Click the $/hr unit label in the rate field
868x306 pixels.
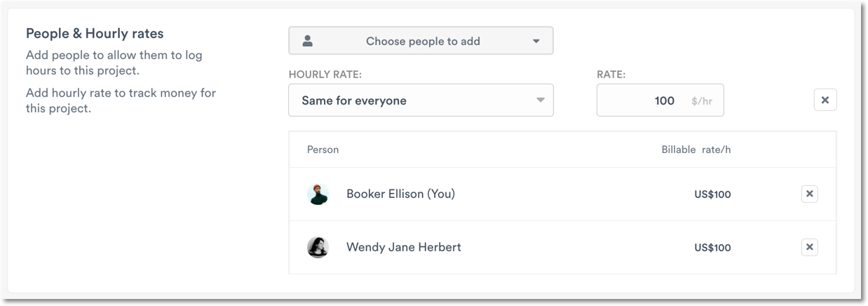(x=701, y=101)
